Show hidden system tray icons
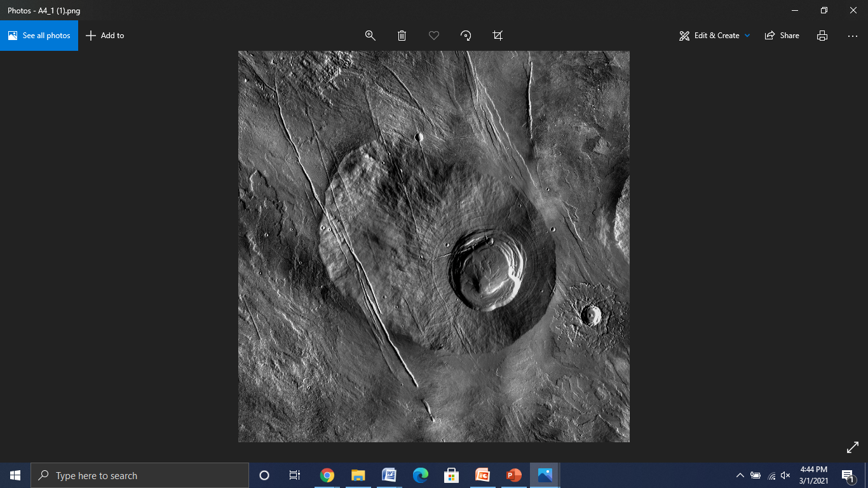868x488 pixels. coord(740,475)
